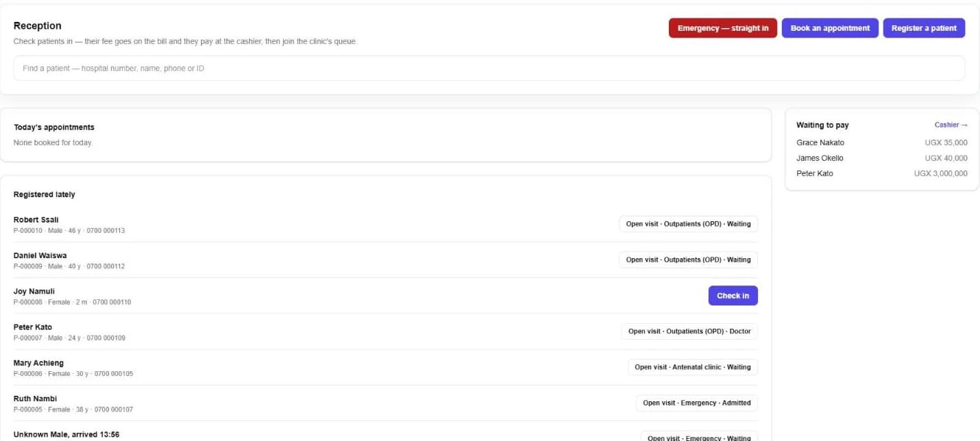Click the name Mary Achieng
The height and width of the screenshot is (441, 980).
(39, 363)
